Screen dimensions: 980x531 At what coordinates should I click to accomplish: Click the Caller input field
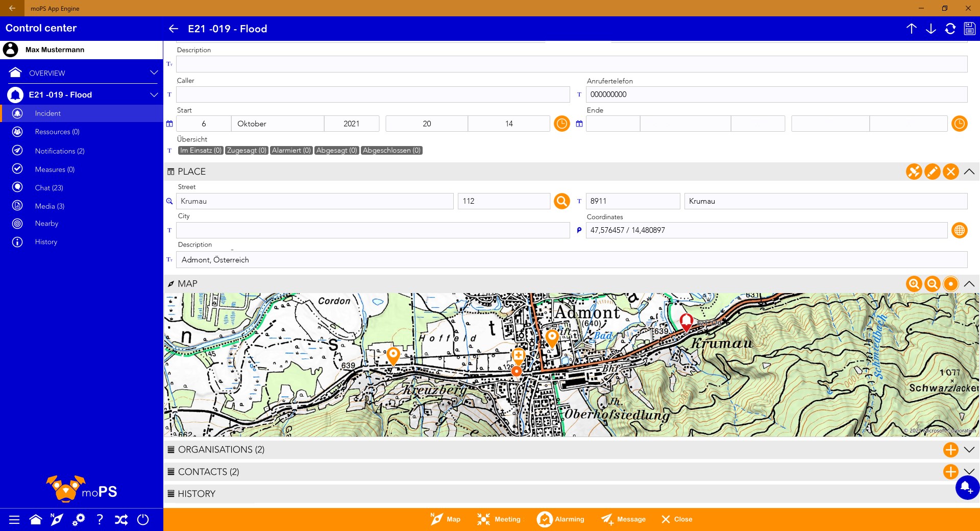373,94
